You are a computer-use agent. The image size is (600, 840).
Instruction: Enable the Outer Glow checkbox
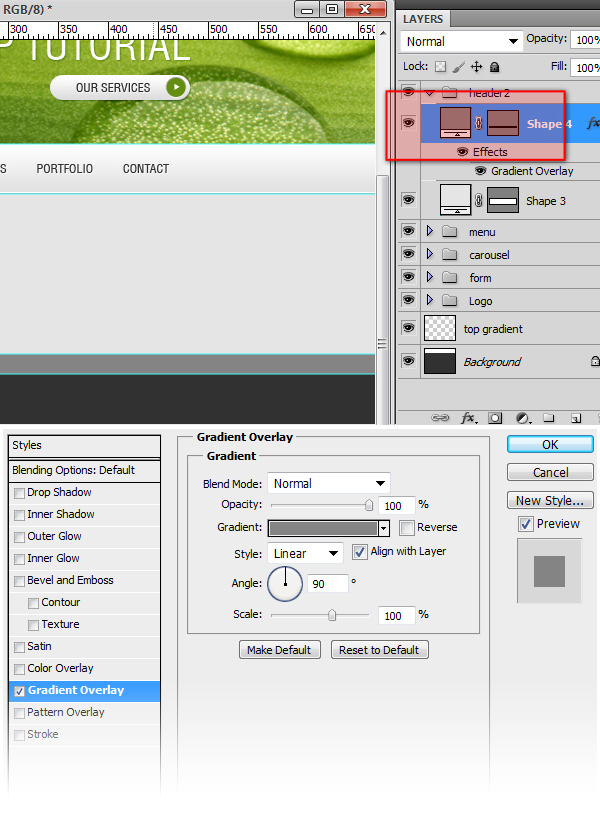(19, 537)
